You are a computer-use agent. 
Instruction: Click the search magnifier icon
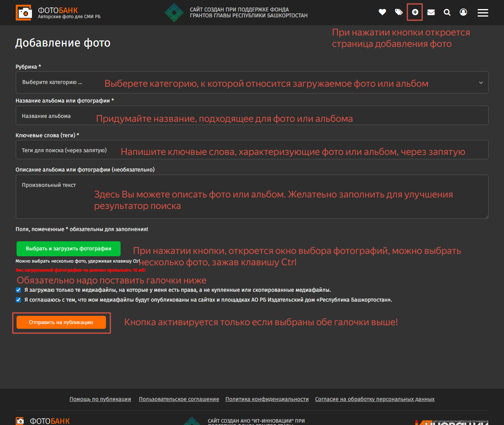click(x=447, y=12)
